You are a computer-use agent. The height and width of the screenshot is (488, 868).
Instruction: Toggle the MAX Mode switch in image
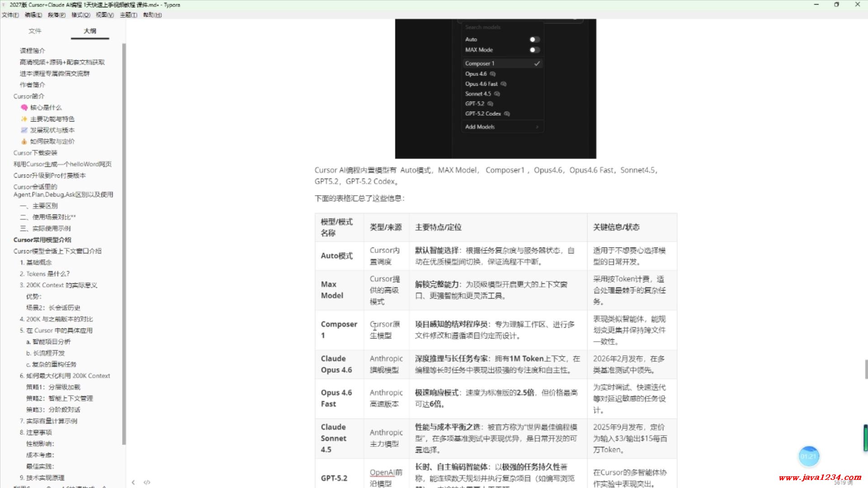[x=534, y=50]
